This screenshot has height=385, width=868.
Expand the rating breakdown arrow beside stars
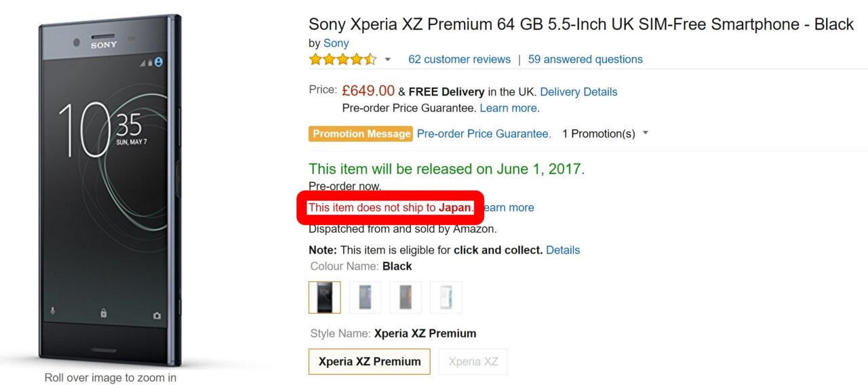coord(388,60)
